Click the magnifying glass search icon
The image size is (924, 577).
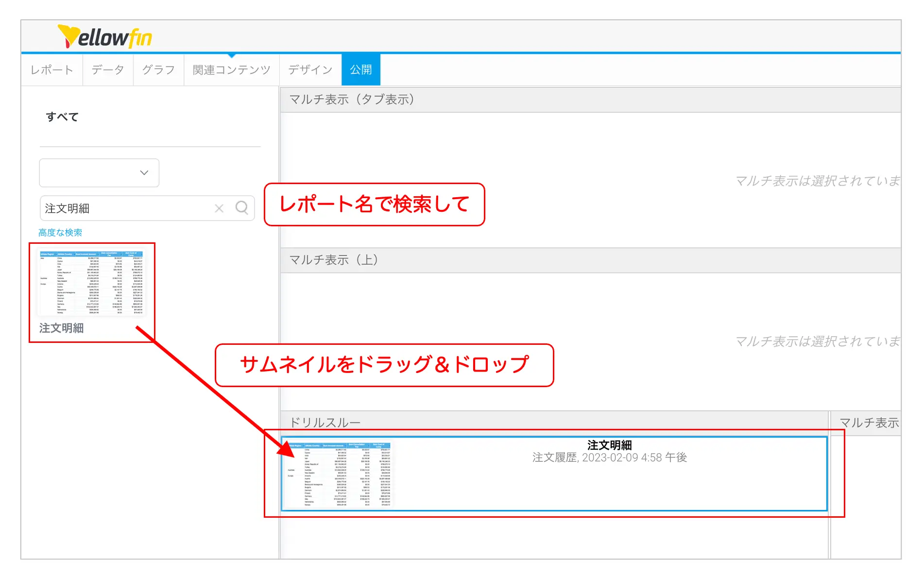[241, 208]
